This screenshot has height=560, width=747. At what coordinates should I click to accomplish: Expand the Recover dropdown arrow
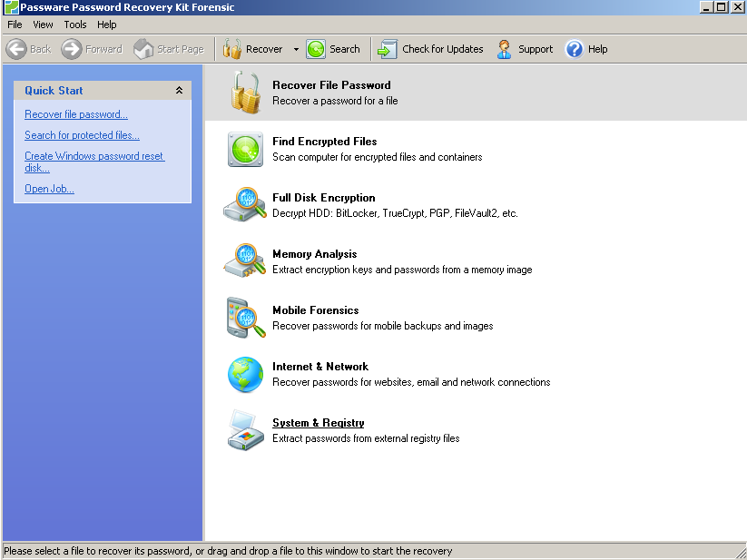296,49
